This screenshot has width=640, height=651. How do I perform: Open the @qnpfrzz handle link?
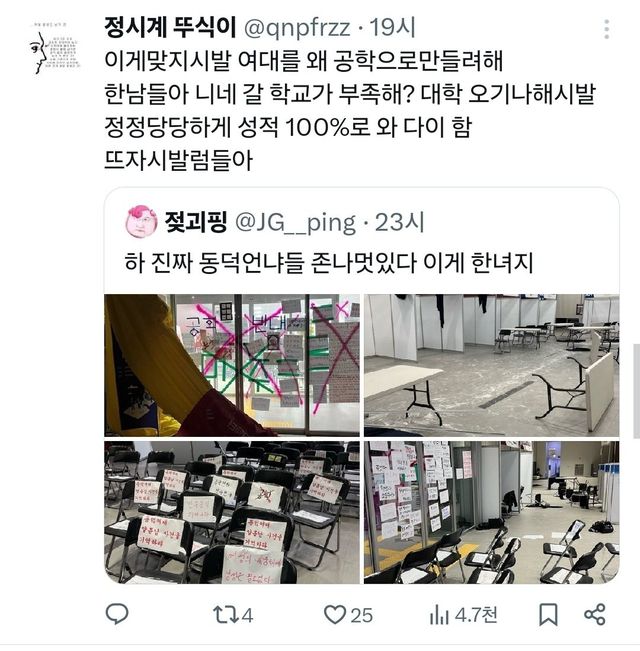(297, 28)
